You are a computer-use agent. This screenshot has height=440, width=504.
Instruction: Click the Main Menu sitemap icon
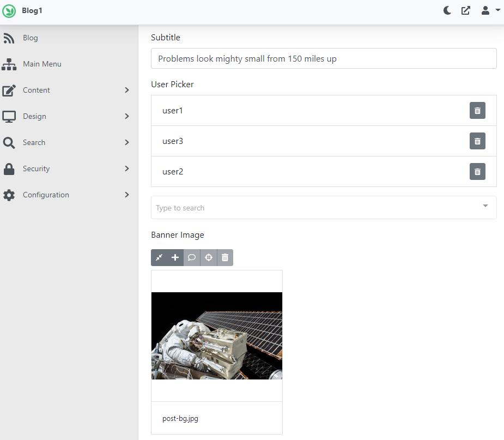(9, 64)
